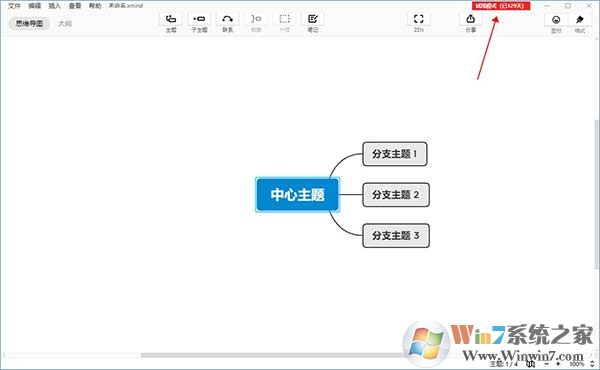Close the XMind window

coord(589,6)
